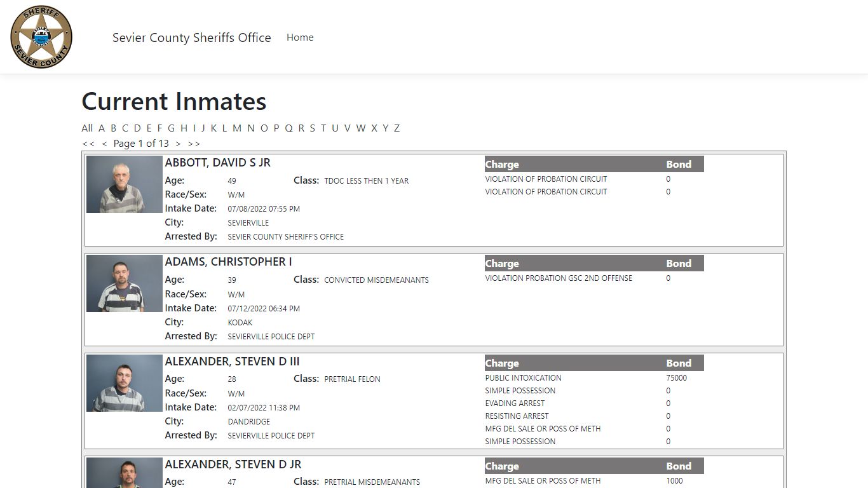868x488 pixels.
Task: Click charge 'VIOLATION PROBATION GSC 2ND OFFENSE'
Action: coord(559,278)
